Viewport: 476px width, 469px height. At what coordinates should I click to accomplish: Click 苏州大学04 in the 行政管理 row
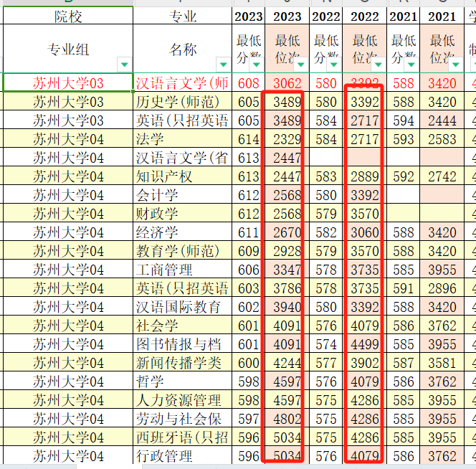click(68, 456)
